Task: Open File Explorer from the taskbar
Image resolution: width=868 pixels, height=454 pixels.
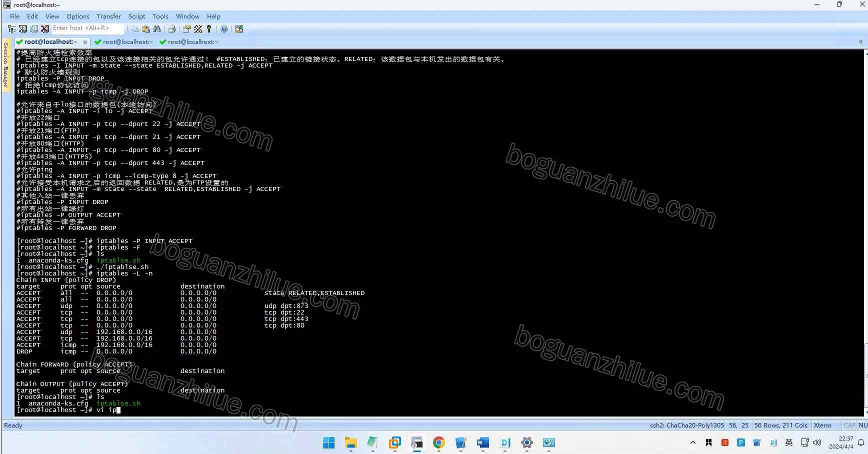Action: pyautogui.click(x=350, y=442)
